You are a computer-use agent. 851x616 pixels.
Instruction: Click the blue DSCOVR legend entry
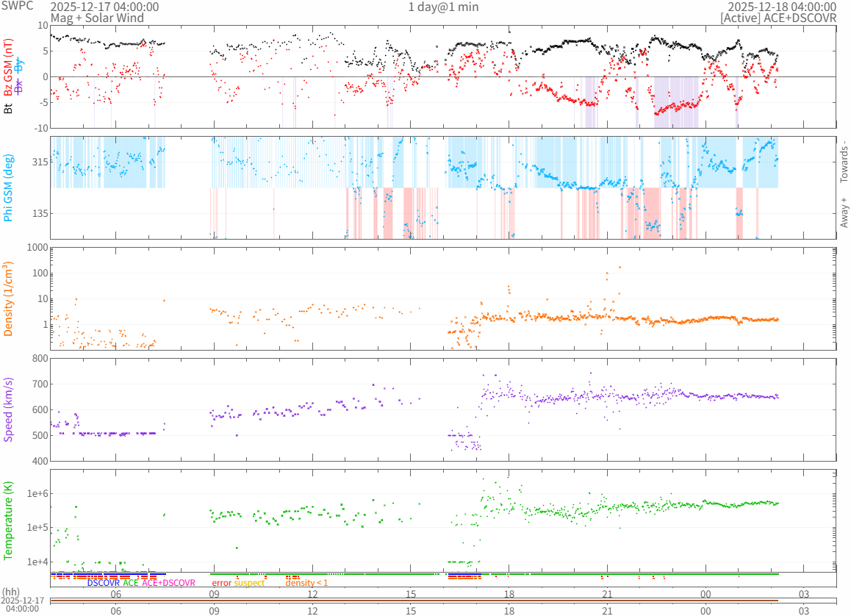point(103,583)
